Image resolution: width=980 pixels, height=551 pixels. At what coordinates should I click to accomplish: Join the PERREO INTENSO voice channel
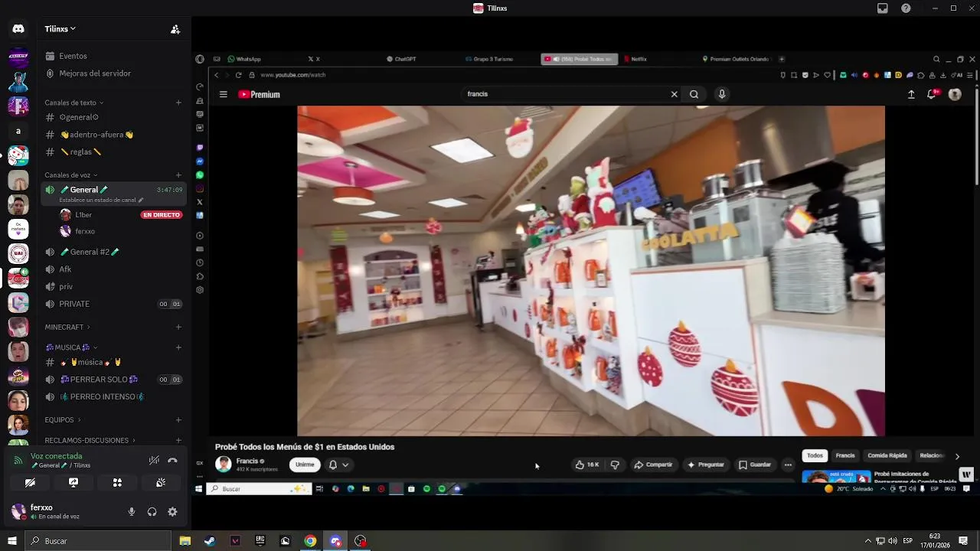(x=113, y=397)
